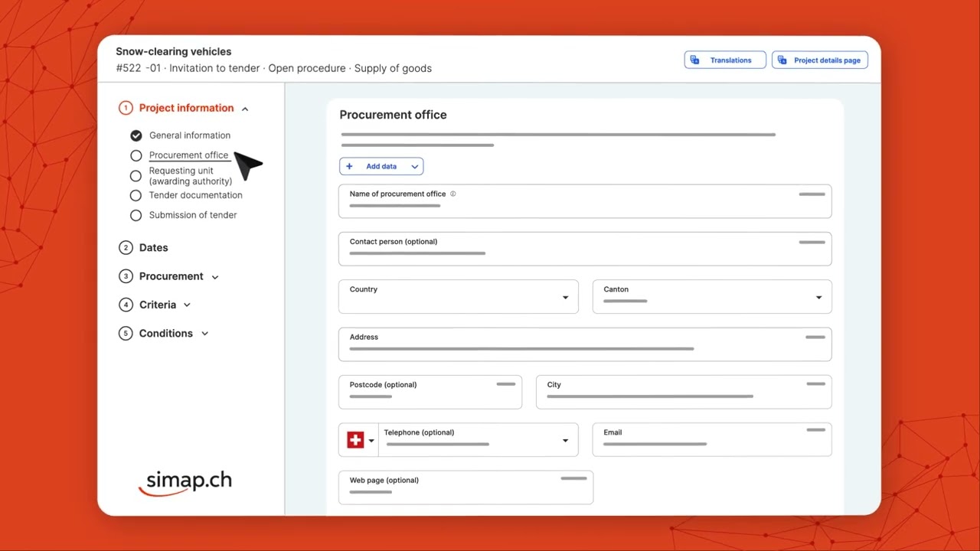Go to the Dates step
980x551 pixels.
coord(154,248)
